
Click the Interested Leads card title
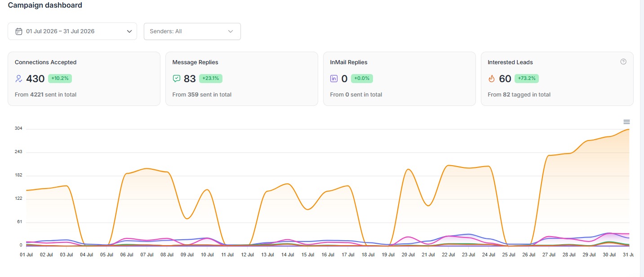510,62
